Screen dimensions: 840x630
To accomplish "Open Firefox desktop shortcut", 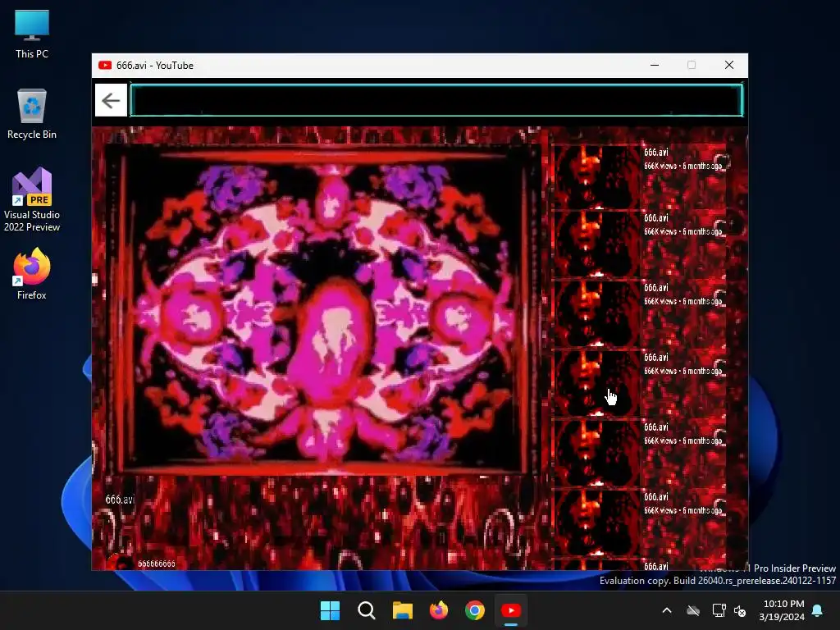I will click(32, 274).
